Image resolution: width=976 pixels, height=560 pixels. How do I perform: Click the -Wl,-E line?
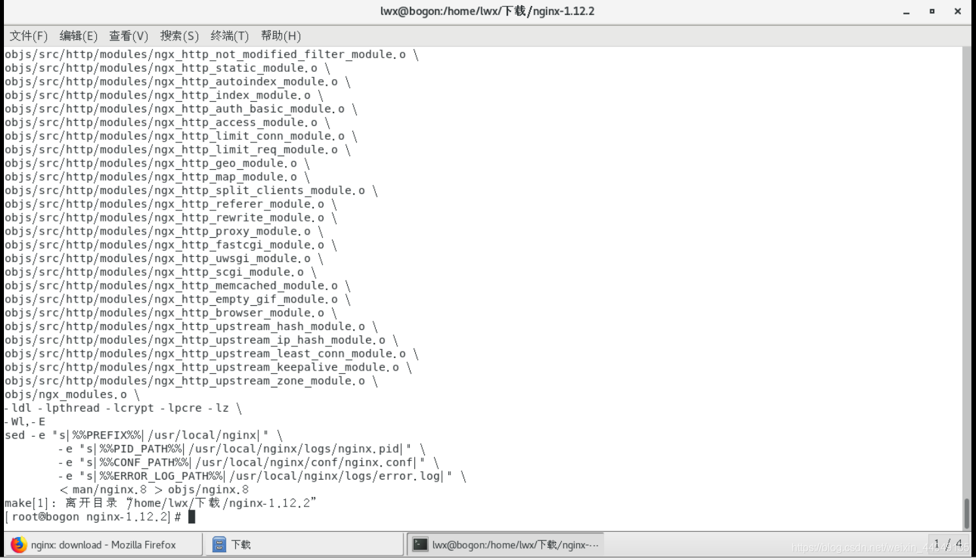25,422
